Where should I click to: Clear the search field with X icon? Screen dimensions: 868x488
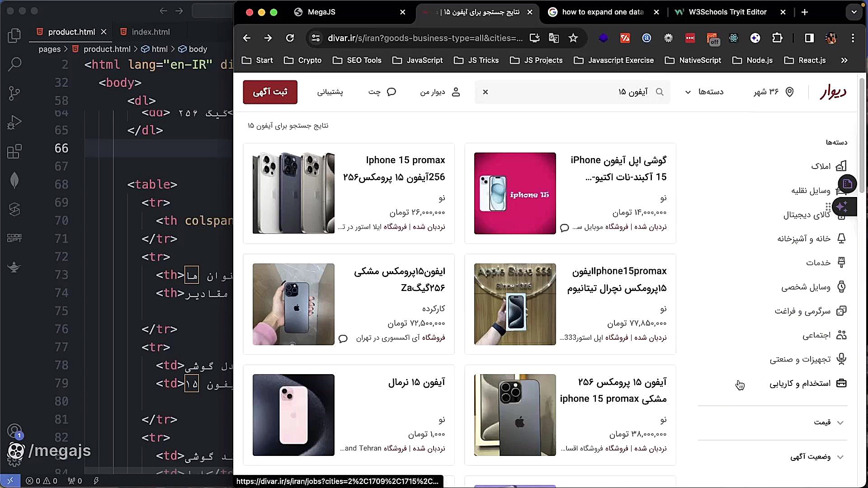point(485,92)
